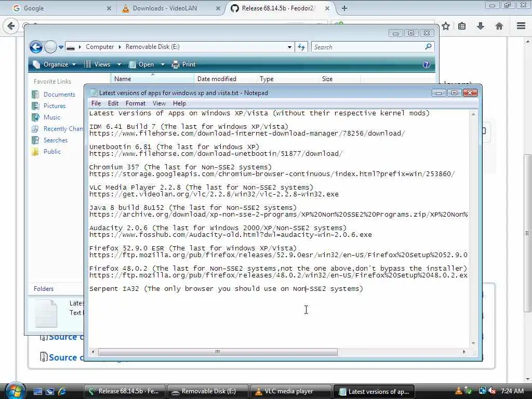Open Organize menu in Explorer
Screen dimensions: 532x399
coord(54,64)
